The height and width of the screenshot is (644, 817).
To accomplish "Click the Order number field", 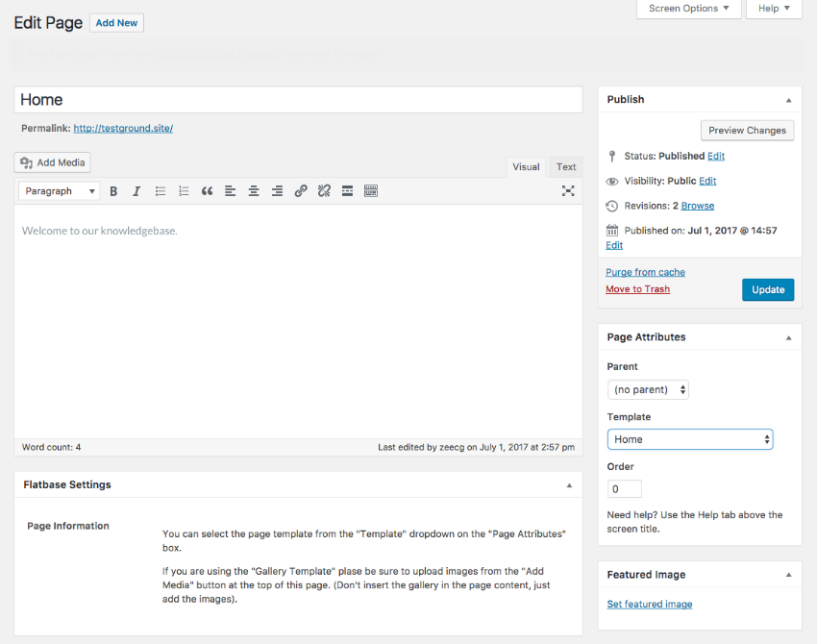I will [624, 489].
